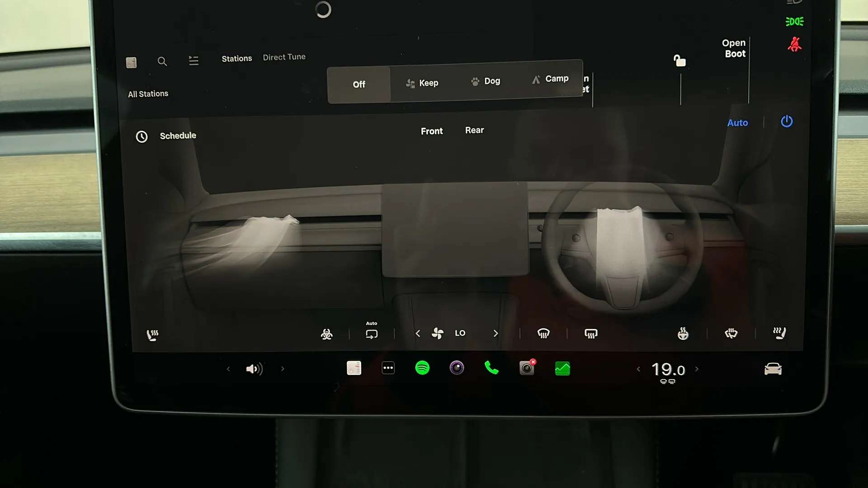Open Spotify from the dock
The image size is (868, 488).
click(422, 368)
